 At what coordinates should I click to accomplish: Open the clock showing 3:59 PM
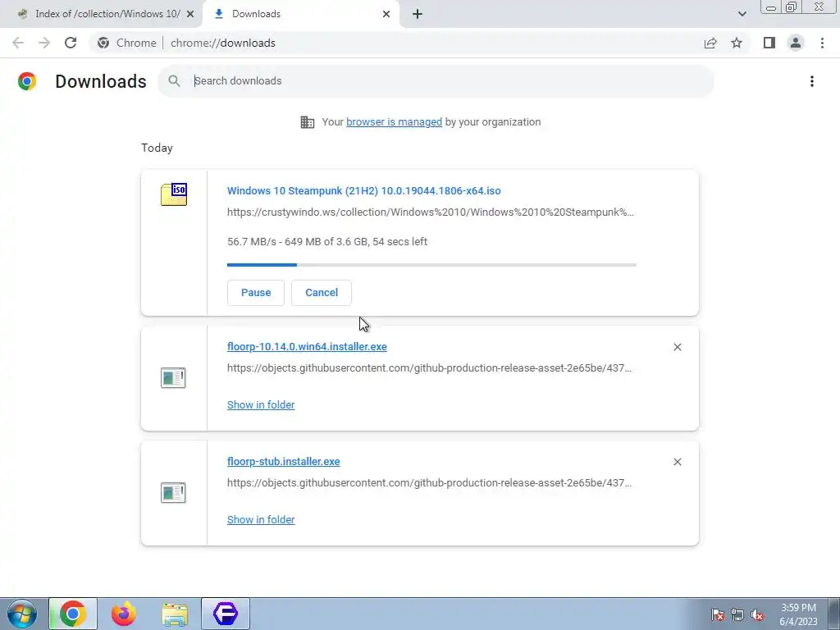pos(798,614)
